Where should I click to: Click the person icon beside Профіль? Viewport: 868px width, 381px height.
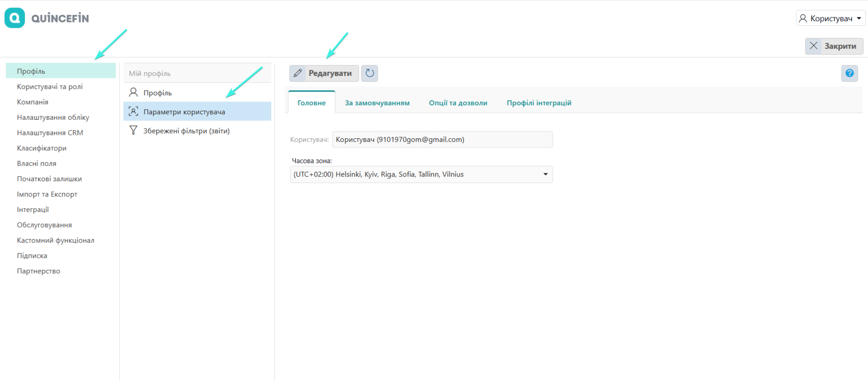click(133, 93)
